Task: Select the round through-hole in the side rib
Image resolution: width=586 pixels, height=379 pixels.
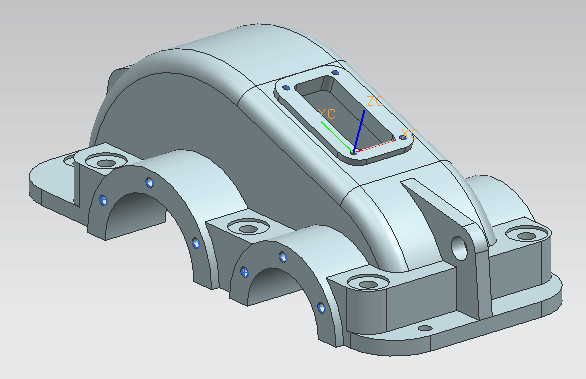Action: [x=459, y=249]
